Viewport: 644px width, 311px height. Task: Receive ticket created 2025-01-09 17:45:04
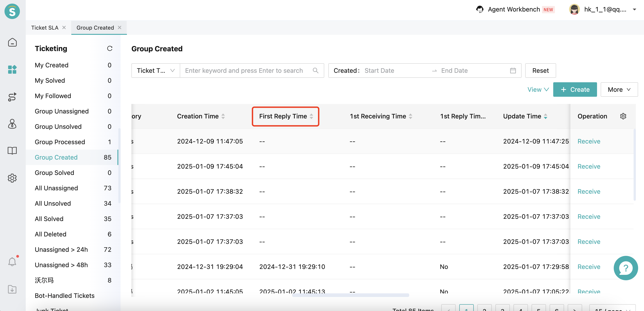point(589,166)
